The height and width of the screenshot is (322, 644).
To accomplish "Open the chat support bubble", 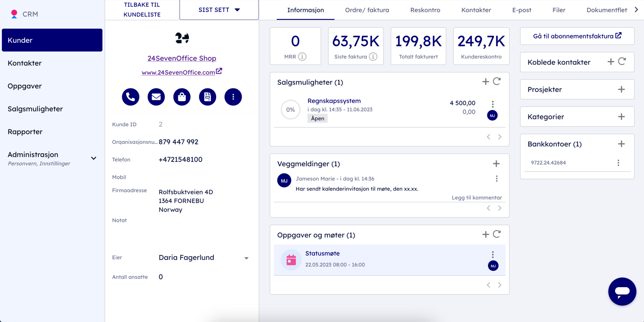I will pos(622,291).
